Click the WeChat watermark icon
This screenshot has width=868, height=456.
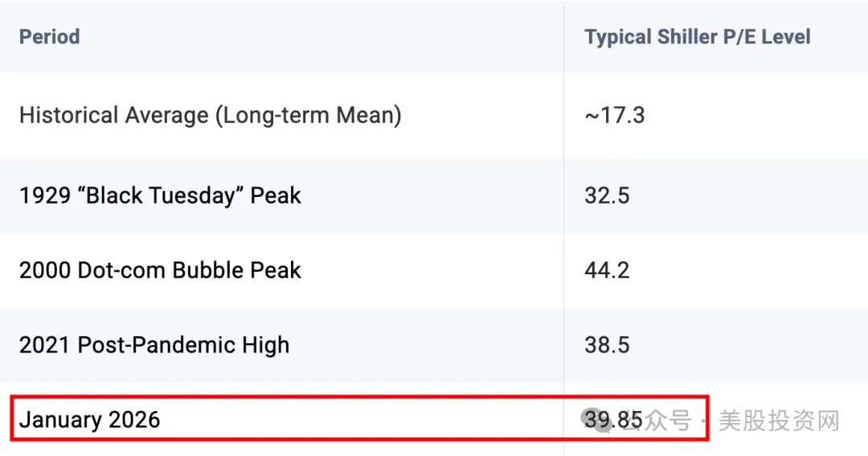[596, 421]
